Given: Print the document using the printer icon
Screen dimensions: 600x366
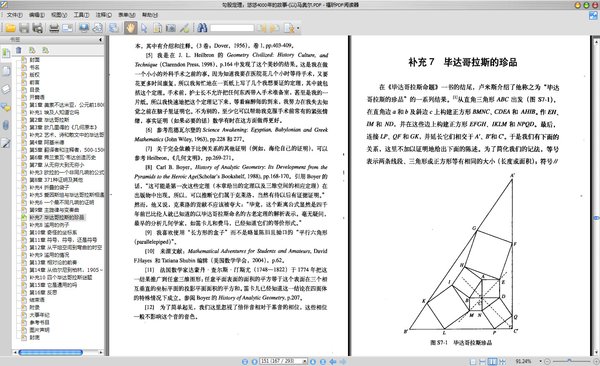Looking at the screenshot, I should point(54,28).
